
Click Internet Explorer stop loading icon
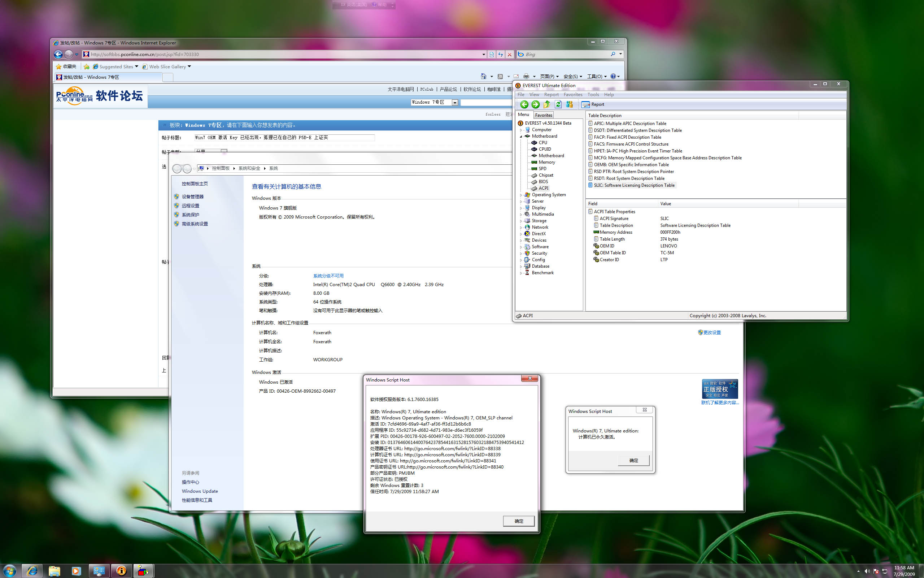509,54
